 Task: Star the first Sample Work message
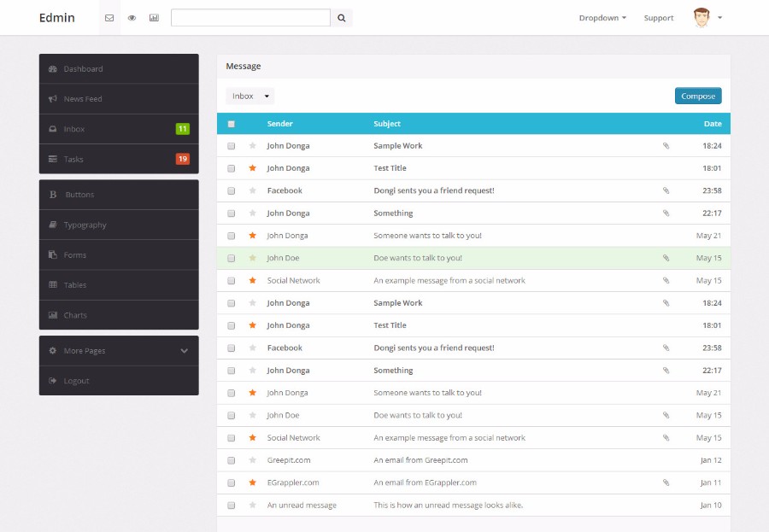click(253, 146)
